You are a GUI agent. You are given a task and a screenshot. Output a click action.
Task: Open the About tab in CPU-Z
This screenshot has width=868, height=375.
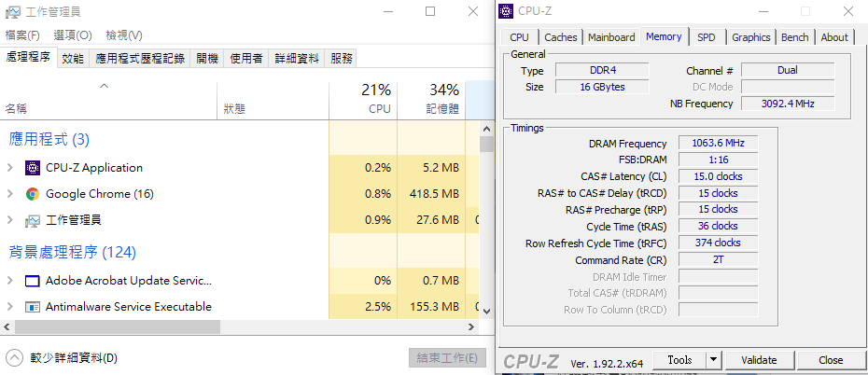834,37
